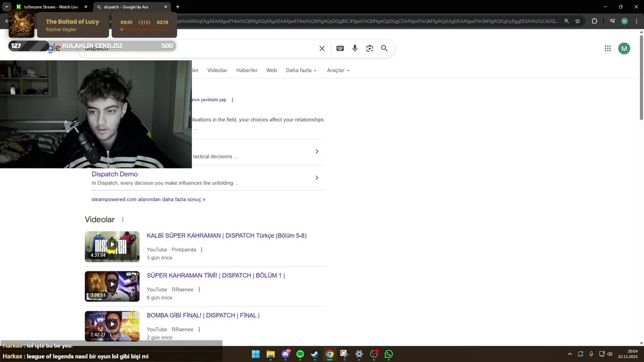Open the Windows Start menu
The width and height of the screenshot is (644, 362).
click(x=256, y=354)
